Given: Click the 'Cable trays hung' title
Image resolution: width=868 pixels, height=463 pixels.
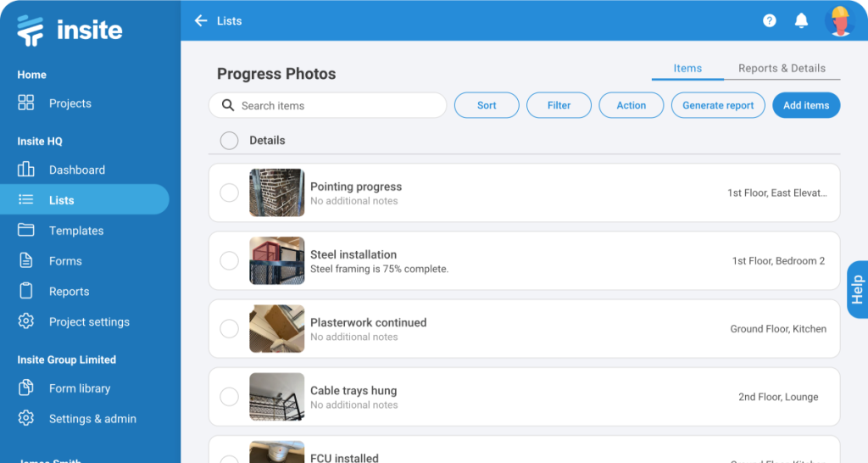Looking at the screenshot, I should click(353, 390).
